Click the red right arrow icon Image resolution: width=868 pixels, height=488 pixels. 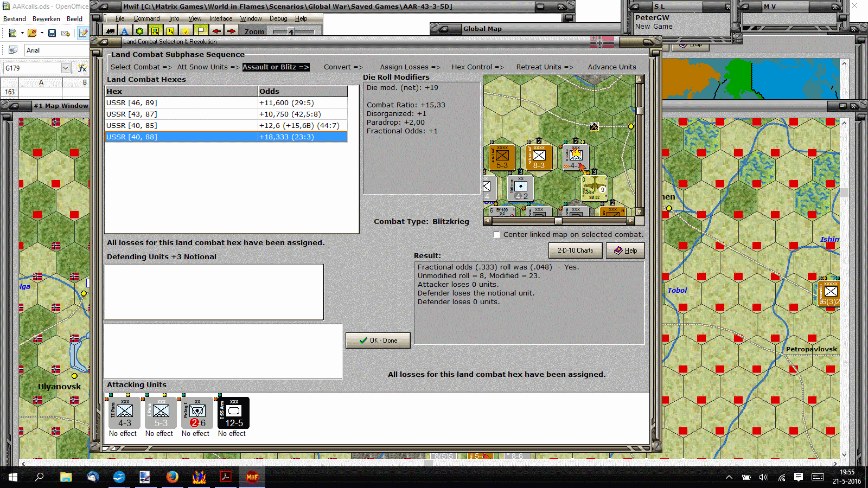pyautogui.click(x=231, y=31)
